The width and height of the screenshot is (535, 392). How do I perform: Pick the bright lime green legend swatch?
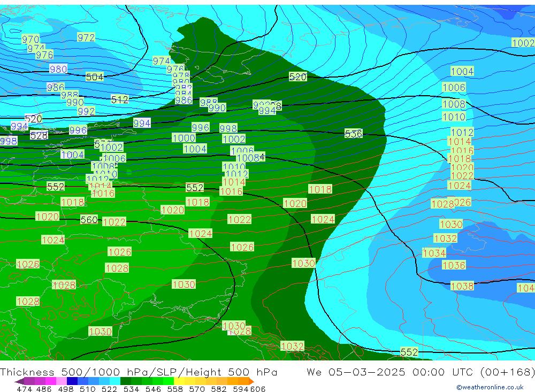click(x=169, y=381)
